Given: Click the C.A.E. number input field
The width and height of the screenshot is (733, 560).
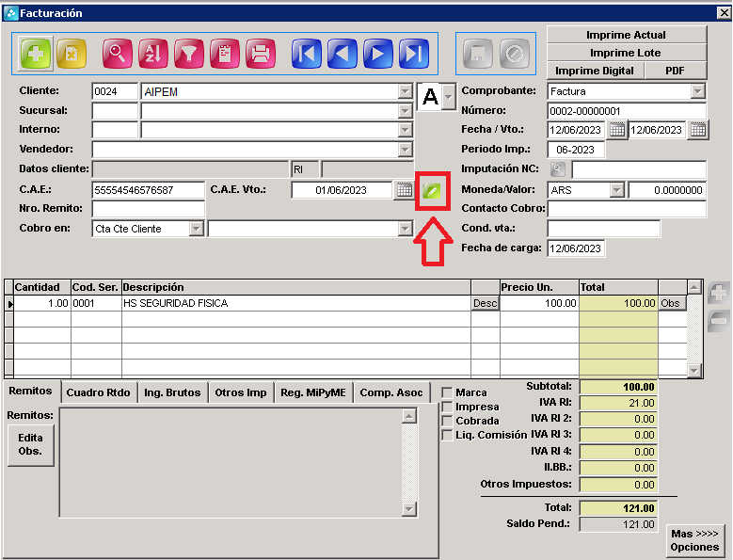Looking at the screenshot, I should point(148,190).
